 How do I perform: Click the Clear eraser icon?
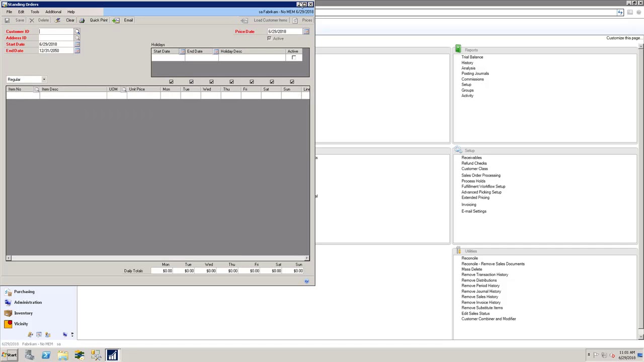coord(57,20)
